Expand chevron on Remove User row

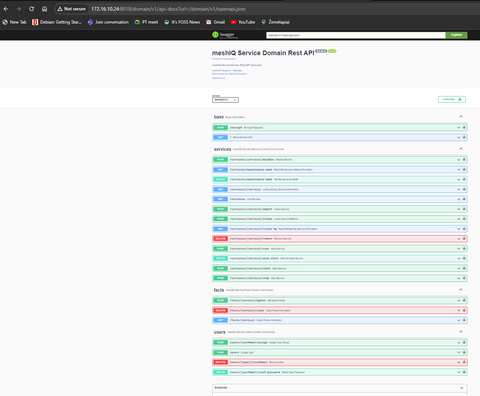[459, 362]
